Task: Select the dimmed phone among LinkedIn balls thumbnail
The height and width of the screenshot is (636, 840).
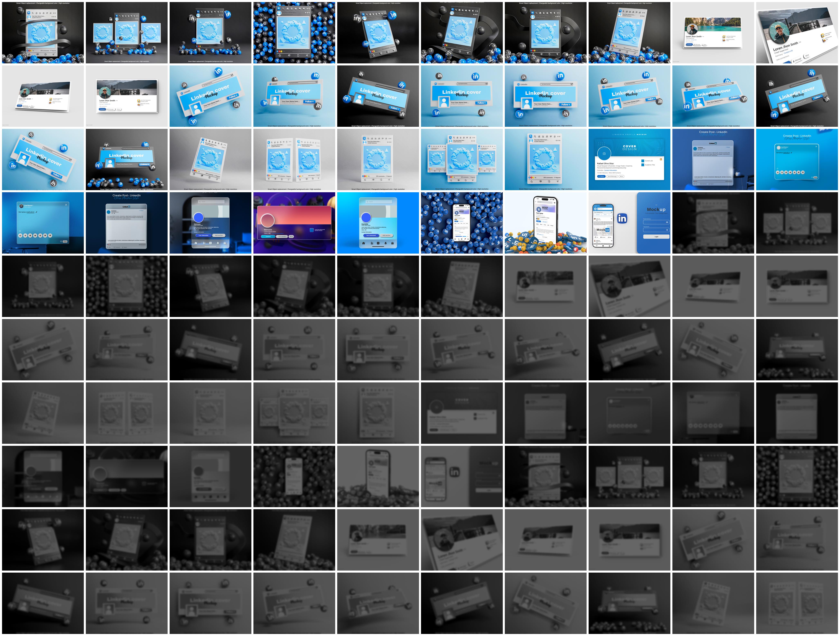Action: tap(294, 476)
